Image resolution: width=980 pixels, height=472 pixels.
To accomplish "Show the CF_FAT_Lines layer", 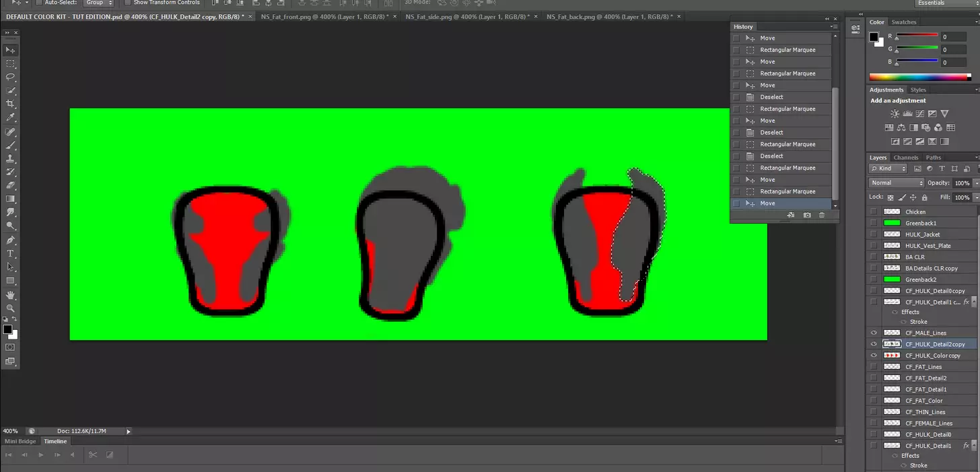I will [874, 366].
